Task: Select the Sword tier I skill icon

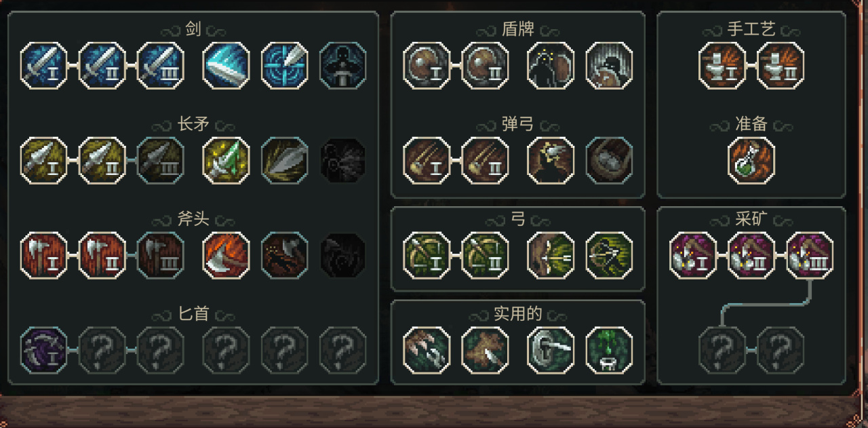Action: click(44, 66)
